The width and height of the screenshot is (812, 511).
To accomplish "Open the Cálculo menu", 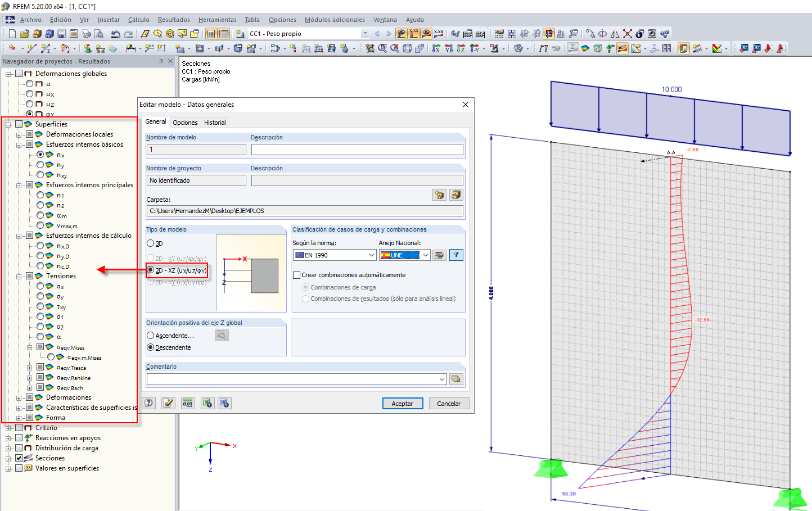I will coord(138,20).
